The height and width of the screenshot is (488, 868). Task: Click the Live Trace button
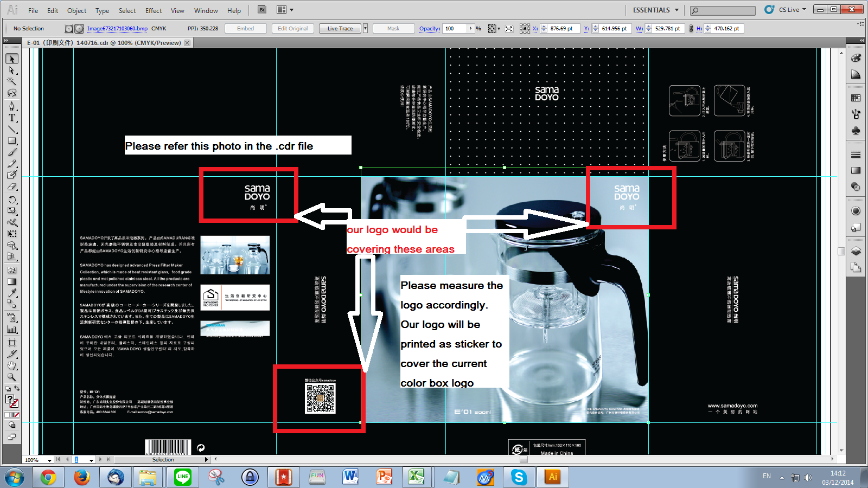click(x=340, y=29)
